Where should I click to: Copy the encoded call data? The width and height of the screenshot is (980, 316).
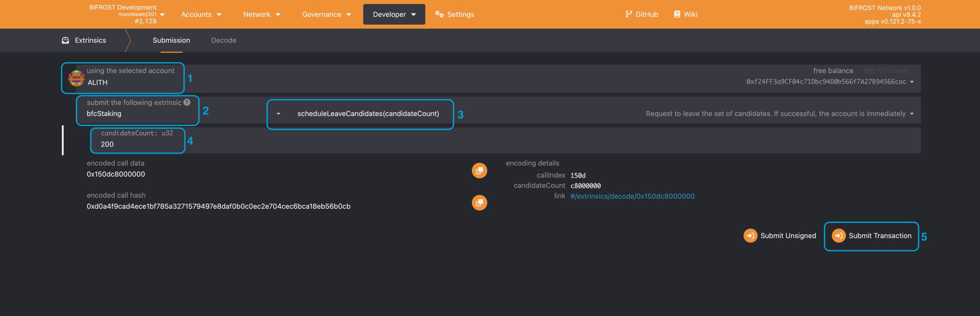click(479, 171)
